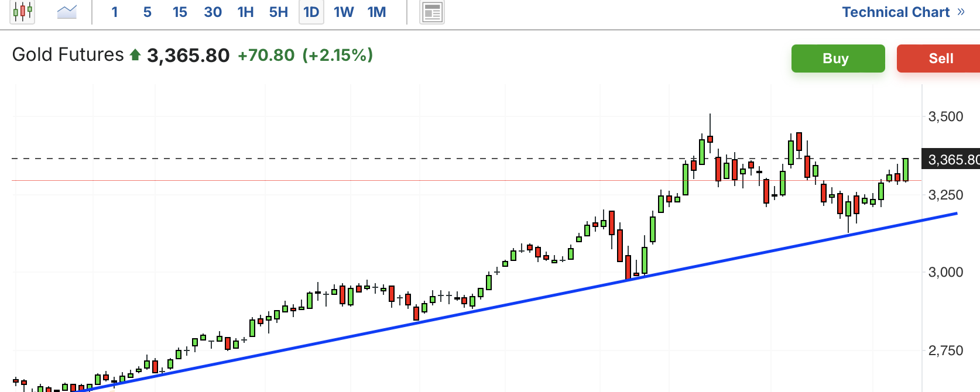Select the 15 minute timeframe
Screen dimensions: 980x392
180,12
